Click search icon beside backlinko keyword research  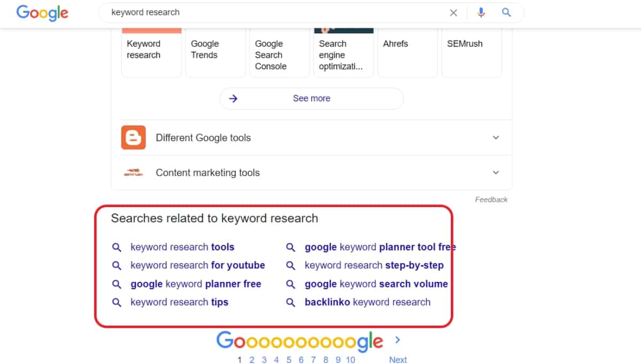[291, 302]
